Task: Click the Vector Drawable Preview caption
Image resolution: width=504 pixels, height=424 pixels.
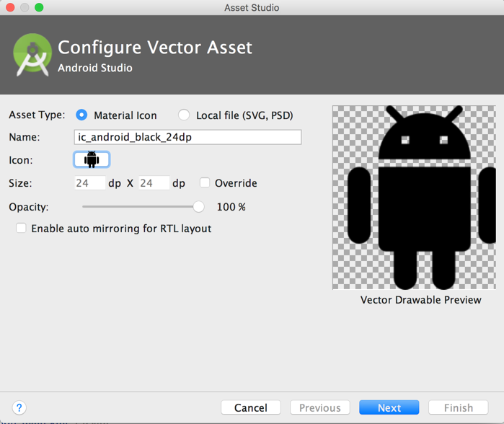Action: coord(421,300)
